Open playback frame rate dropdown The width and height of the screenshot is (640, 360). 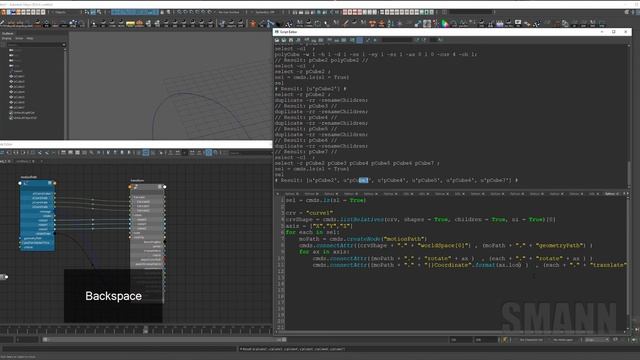[596, 340]
